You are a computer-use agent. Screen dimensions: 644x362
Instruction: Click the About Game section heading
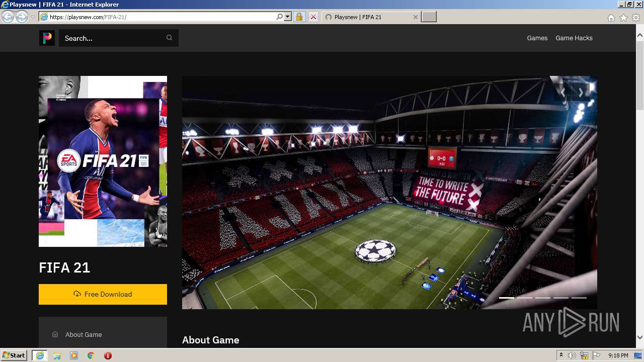[210, 340]
